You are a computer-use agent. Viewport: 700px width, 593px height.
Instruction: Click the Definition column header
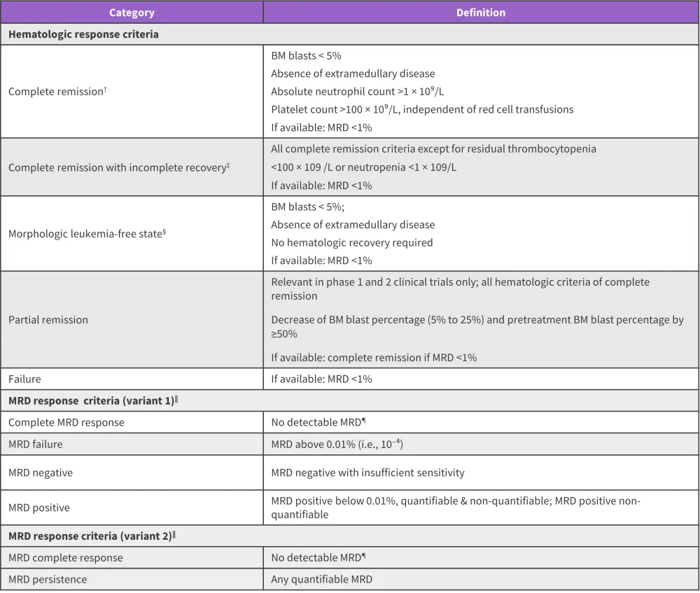480,13
